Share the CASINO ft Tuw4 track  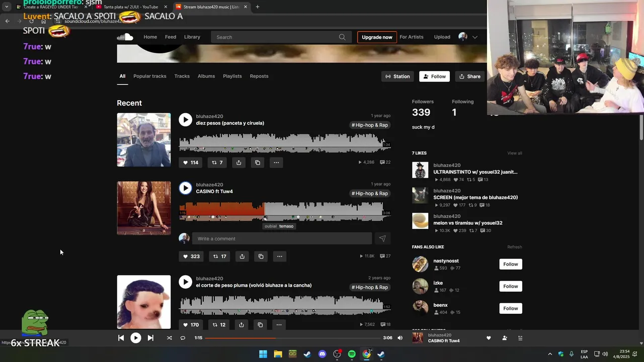pos(242,256)
